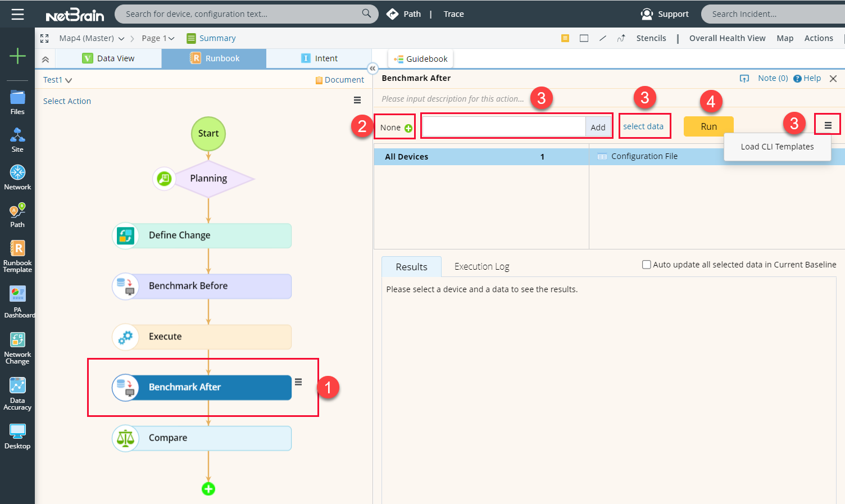
Task: Open the Benchmark After node menu
Action: point(298,382)
